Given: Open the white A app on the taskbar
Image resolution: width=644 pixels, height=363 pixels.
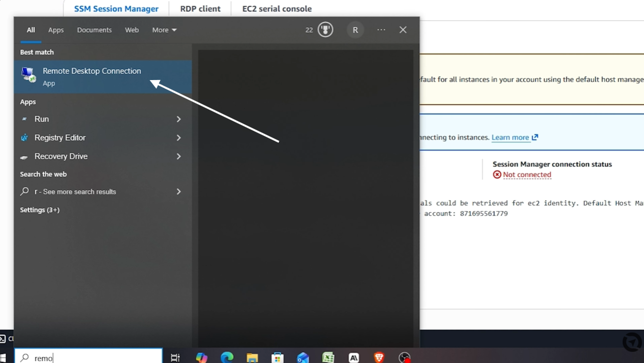Looking at the screenshot, I should pos(354,358).
